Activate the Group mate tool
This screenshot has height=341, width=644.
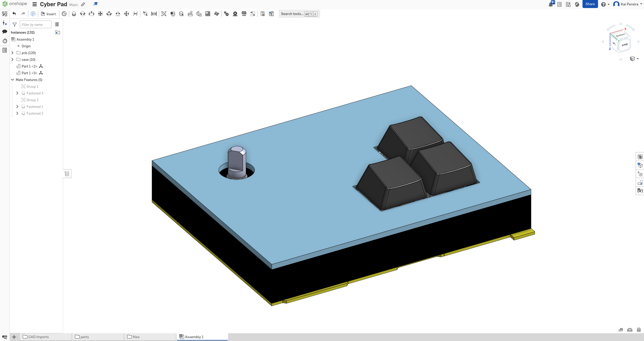tap(164, 14)
